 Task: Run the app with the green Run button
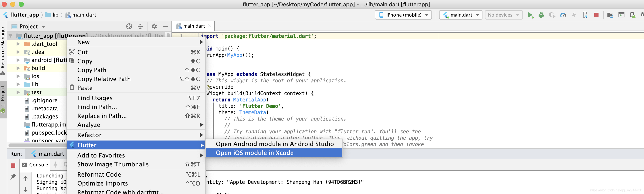[x=531, y=15]
